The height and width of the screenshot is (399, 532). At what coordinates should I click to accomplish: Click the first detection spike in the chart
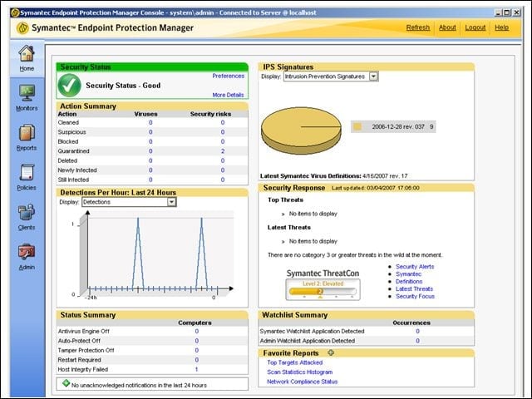point(138,253)
